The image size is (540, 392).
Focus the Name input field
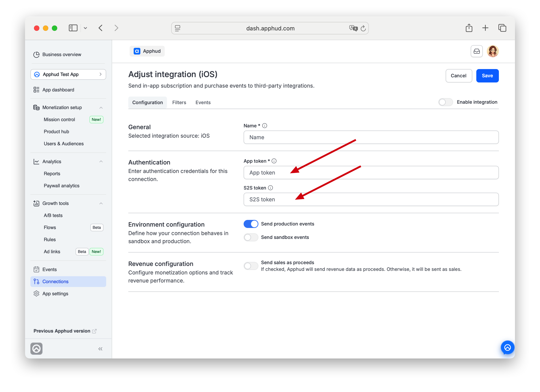(x=371, y=137)
